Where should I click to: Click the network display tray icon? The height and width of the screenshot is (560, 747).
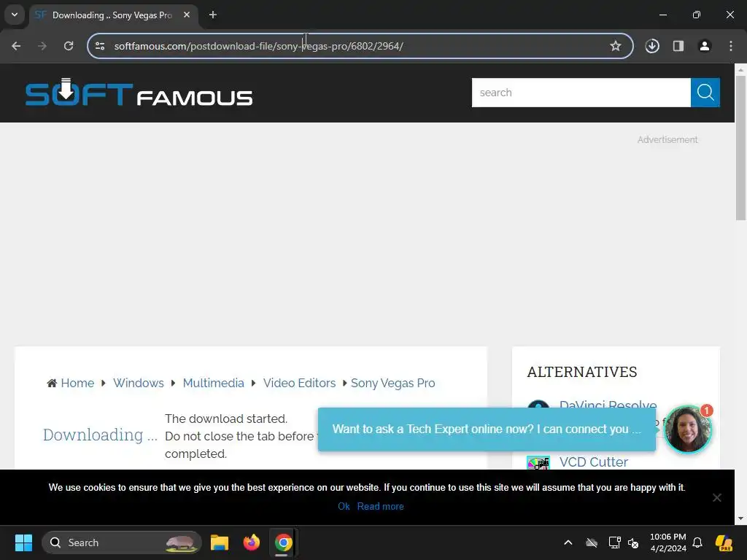tap(614, 542)
